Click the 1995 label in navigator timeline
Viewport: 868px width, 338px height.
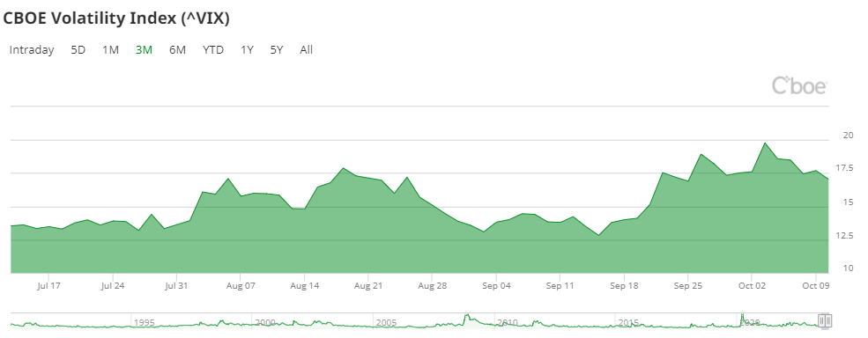click(x=144, y=322)
